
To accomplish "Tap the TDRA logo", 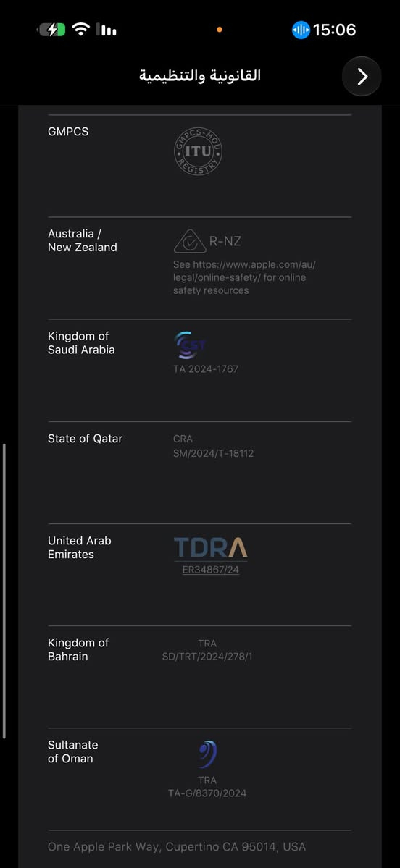I will (x=211, y=547).
